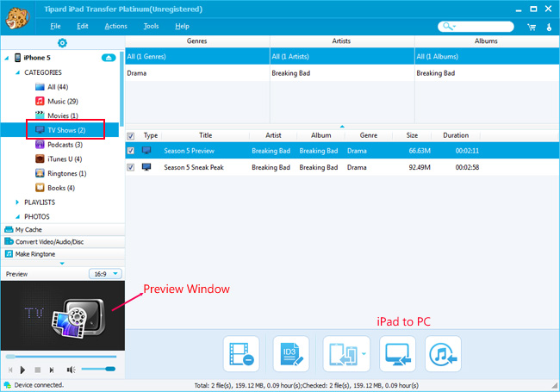Click the previous track button in preview
The height and width of the screenshot is (392, 560).
pos(10,370)
